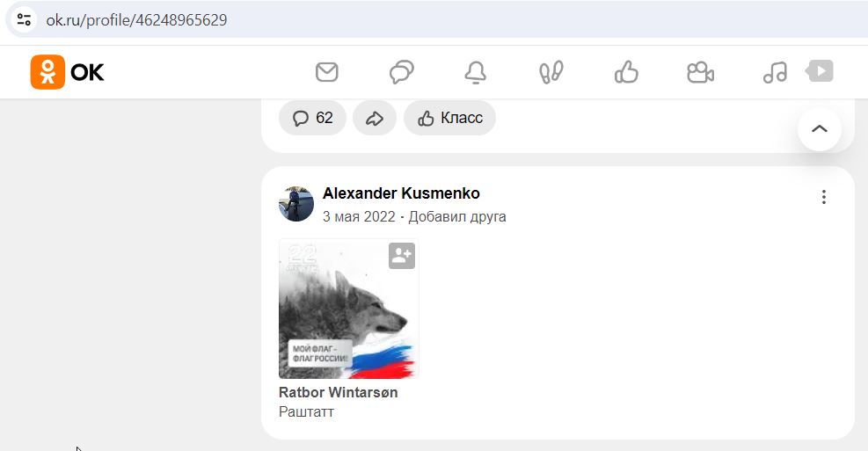868x451 pixels.
Task: Open the Music note icon
Action: click(775, 72)
